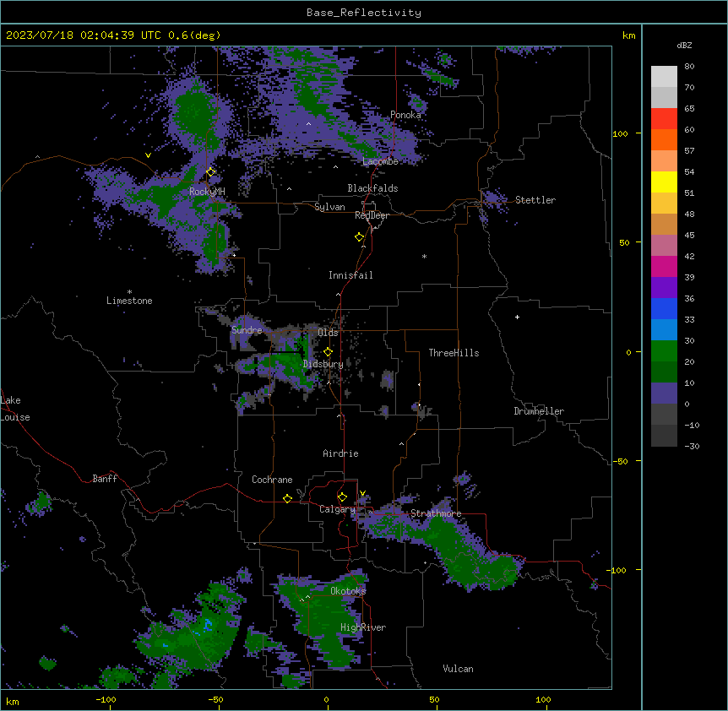Click the Olds label
Image resolution: width=728 pixels, height=711 pixels.
click(x=328, y=333)
